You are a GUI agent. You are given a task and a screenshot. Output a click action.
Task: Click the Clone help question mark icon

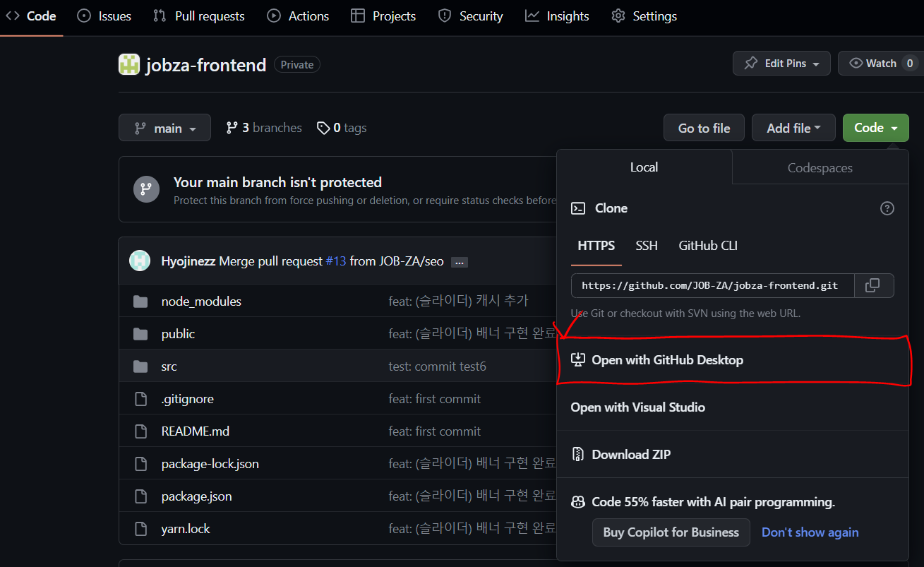point(887,208)
